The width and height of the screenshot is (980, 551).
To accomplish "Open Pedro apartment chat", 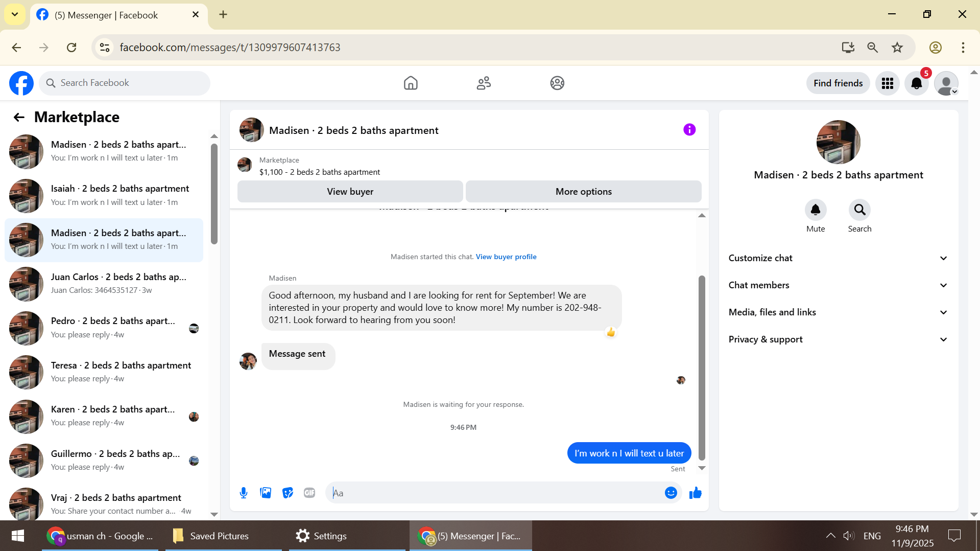I will click(104, 328).
